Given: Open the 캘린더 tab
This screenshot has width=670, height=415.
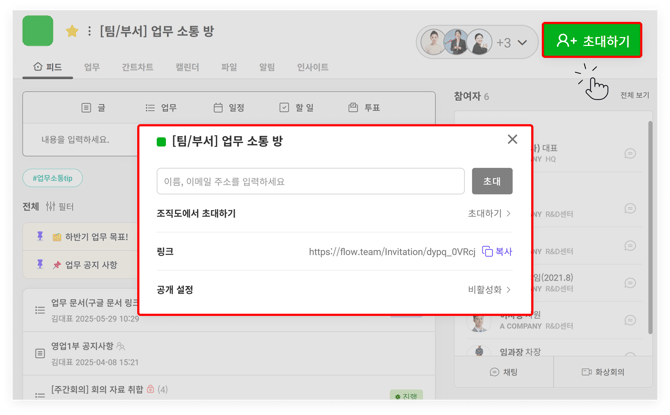Looking at the screenshot, I should coord(187,68).
